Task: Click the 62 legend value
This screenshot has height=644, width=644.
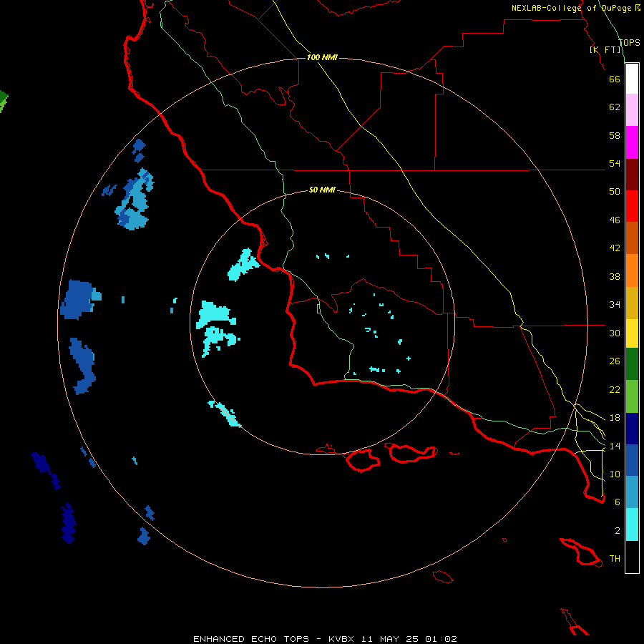Action: pyautogui.click(x=615, y=107)
